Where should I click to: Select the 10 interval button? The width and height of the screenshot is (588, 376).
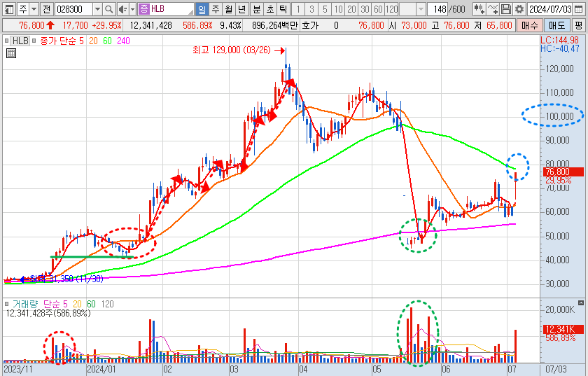(x=338, y=9)
